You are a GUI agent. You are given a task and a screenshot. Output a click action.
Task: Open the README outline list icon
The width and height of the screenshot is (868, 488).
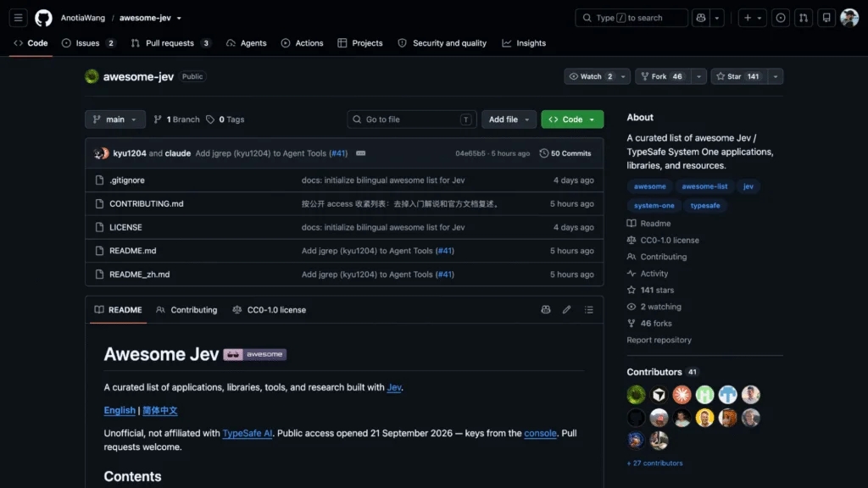coord(589,310)
